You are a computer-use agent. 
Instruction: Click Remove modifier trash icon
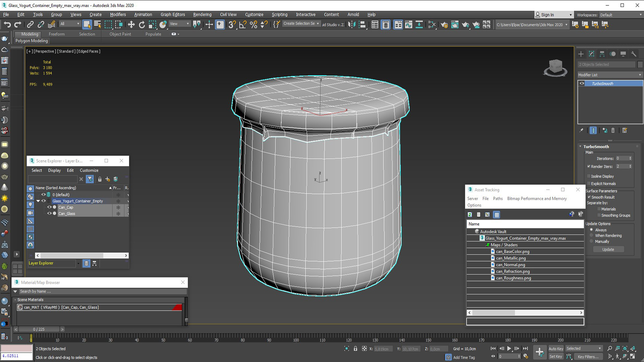pos(613,130)
